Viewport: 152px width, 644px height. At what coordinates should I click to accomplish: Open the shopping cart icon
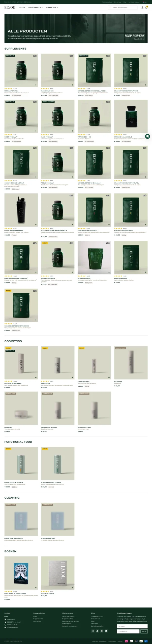coord(146,7)
